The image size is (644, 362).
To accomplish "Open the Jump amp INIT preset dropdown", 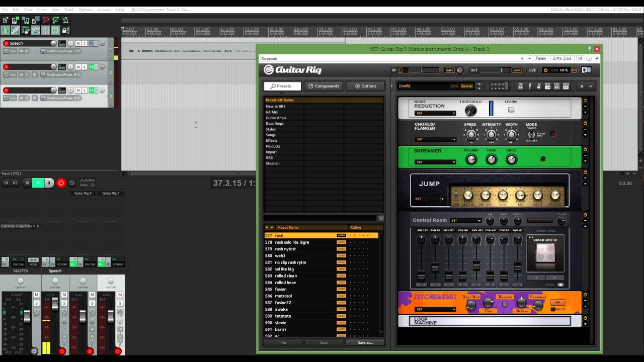I will [430, 199].
